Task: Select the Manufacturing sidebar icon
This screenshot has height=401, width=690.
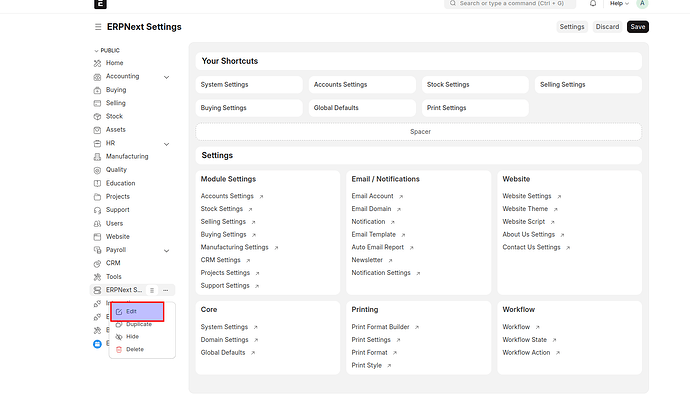Action: (x=97, y=157)
